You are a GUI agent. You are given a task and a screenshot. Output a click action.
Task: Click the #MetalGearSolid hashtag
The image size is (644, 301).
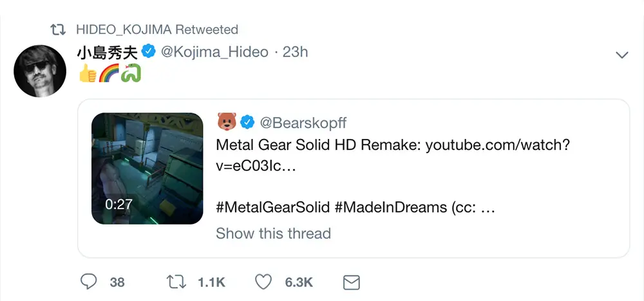272,208
